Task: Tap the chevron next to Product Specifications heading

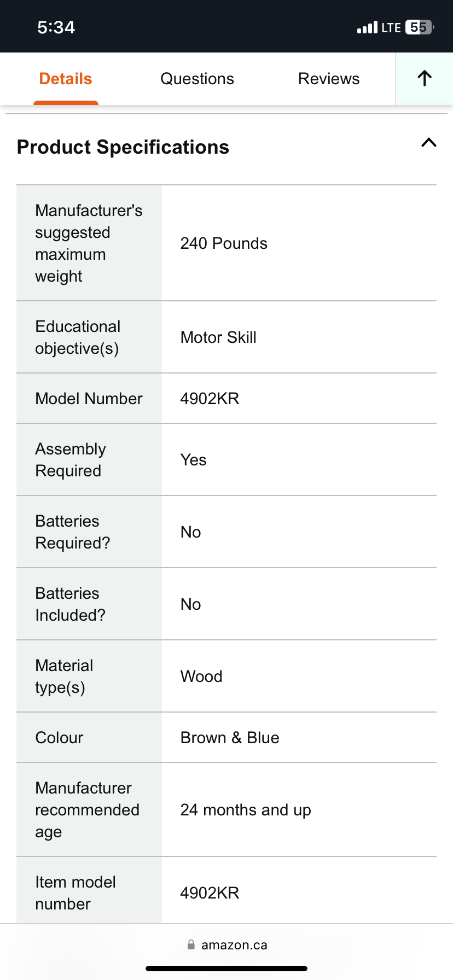Action: click(429, 143)
